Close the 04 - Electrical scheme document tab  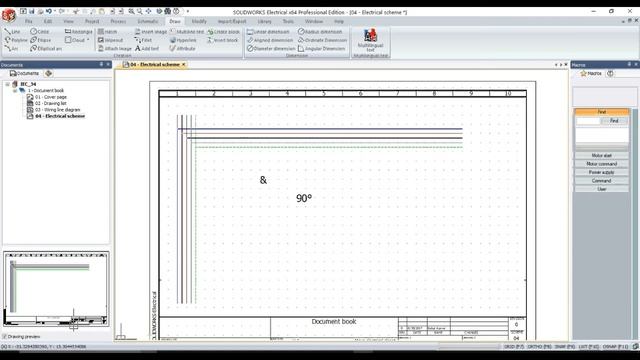click(x=184, y=64)
